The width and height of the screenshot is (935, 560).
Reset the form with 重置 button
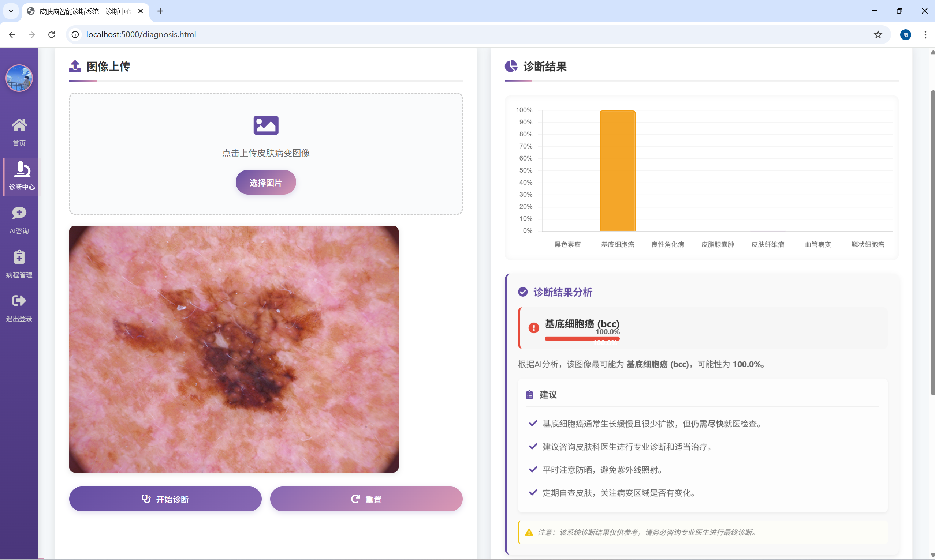coord(366,499)
